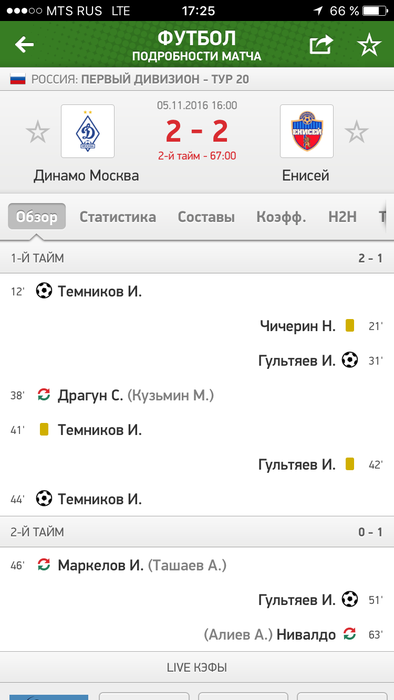Toggle favorite star for Динамо Москва
394x700 pixels.
pyautogui.click(x=38, y=132)
